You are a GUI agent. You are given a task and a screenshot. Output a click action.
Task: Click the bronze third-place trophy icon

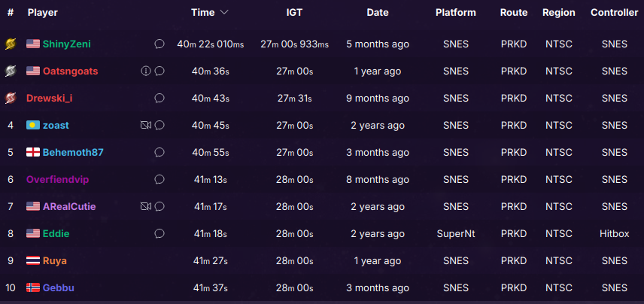coord(11,98)
